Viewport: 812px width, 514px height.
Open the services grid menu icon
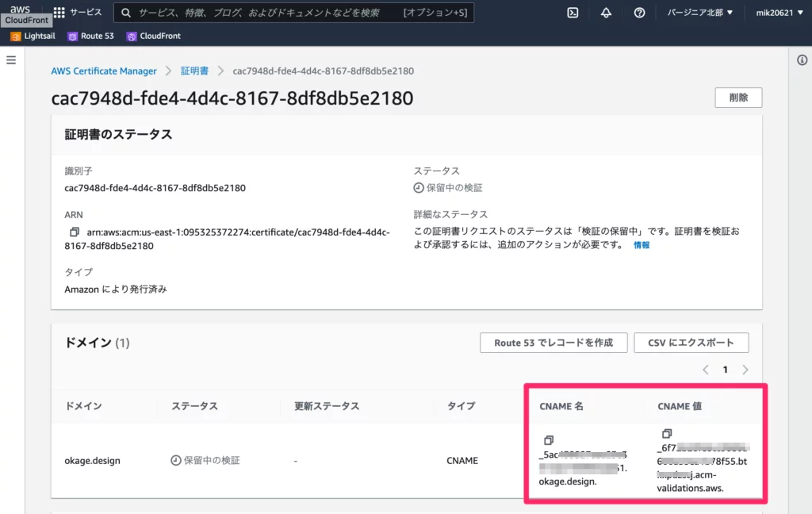[x=59, y=13]
